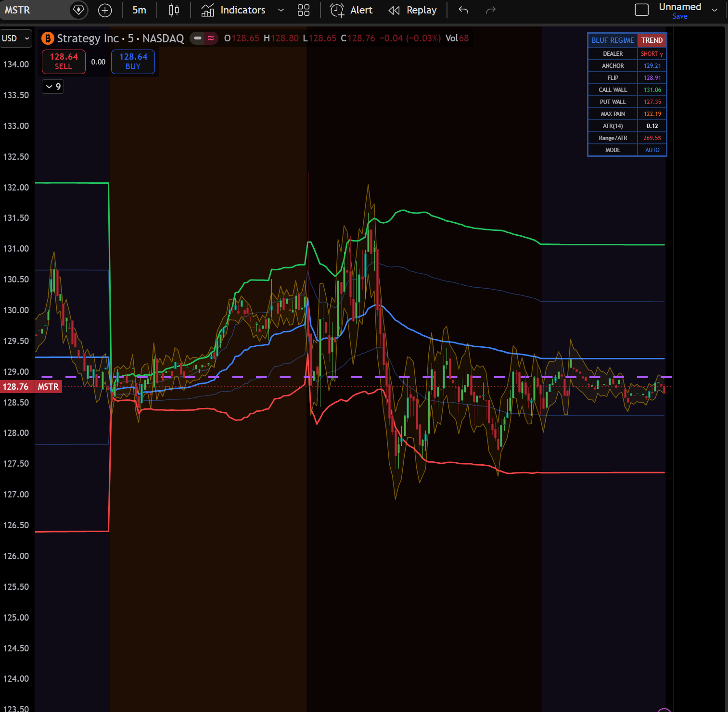Click the PUT WALL value 127.35
Image resolution: width=728 pixels, height=712 pixels.
652,102
